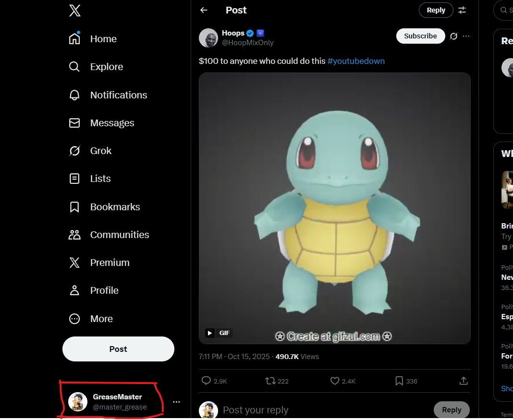
Task: Open post's more options ellipsis
Action: [466, 36]
